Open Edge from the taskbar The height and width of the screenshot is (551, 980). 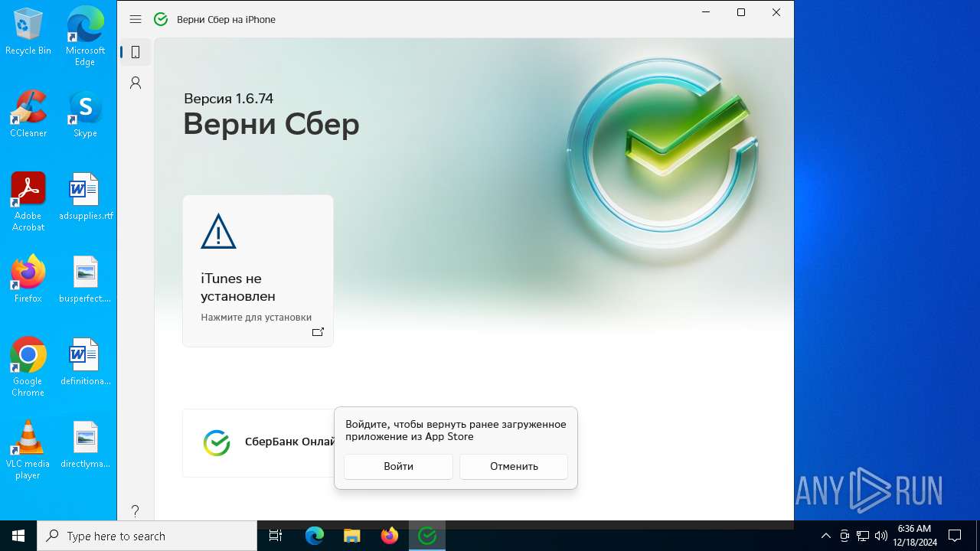315,536
